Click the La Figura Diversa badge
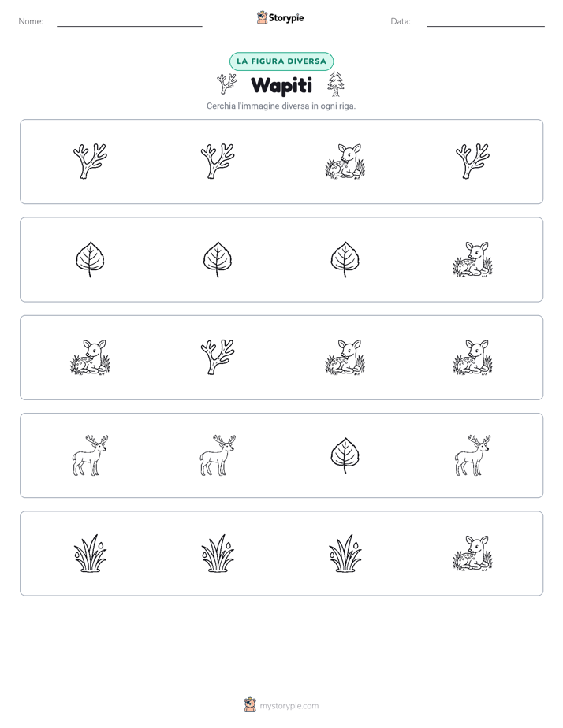 click(x=281, y=61)
